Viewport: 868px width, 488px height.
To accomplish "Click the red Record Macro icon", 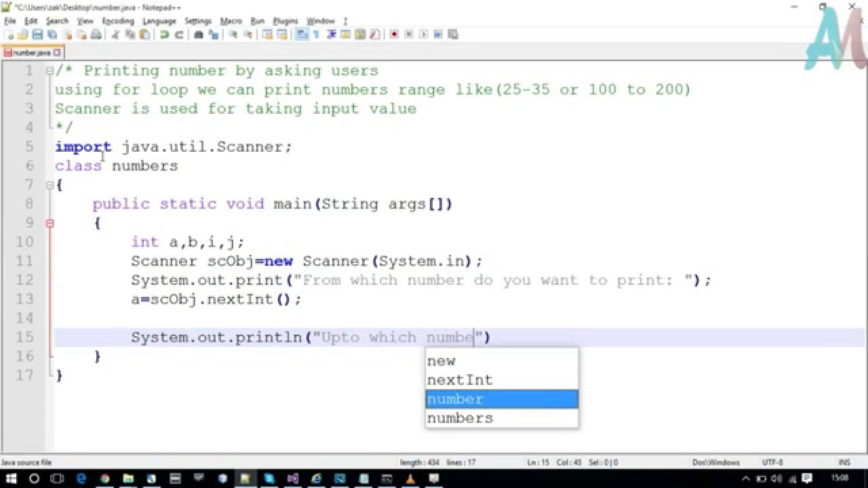I will 394,34.
